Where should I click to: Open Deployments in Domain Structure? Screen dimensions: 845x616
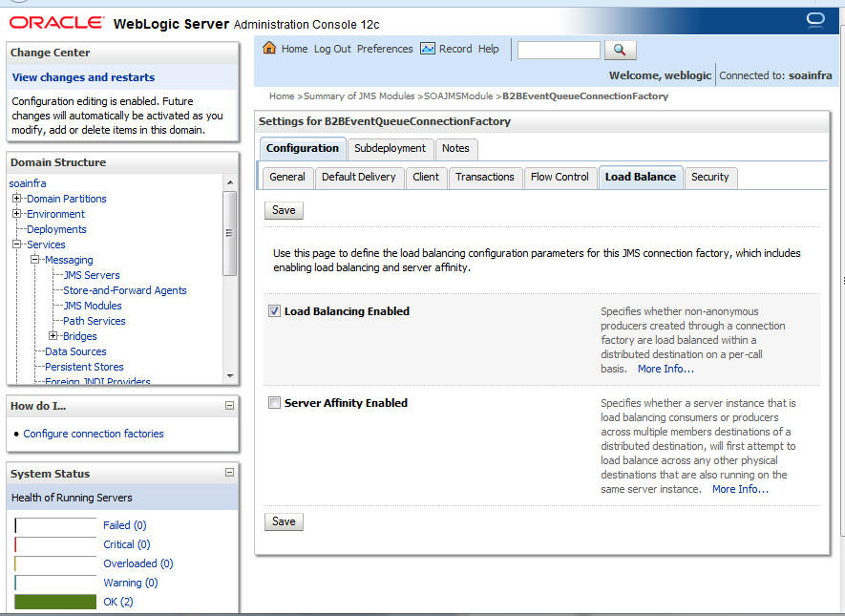click(x=56, y=229)
